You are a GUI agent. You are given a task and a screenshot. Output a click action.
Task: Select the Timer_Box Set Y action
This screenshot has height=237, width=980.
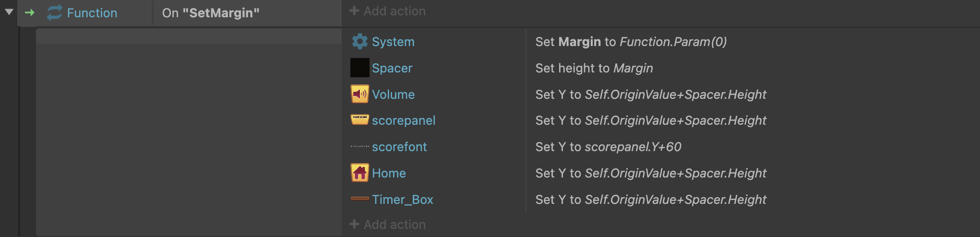point(650,200)
